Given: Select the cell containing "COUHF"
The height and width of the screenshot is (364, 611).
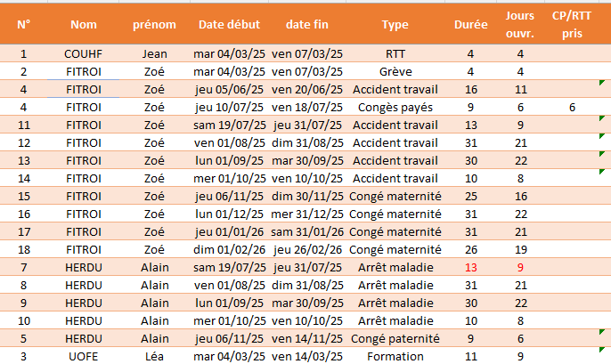Looking at the screenshot, I should point(84,54).
